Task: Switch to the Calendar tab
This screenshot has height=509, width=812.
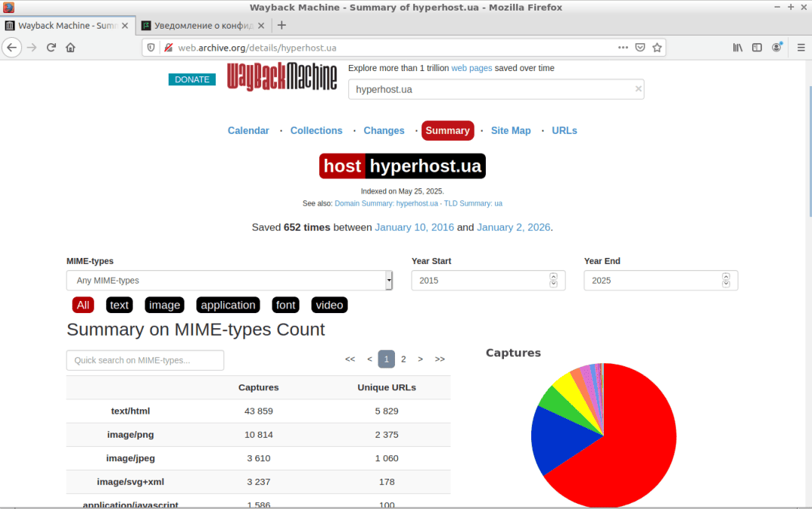Action: pyautogui.click(x=248, y=131)
